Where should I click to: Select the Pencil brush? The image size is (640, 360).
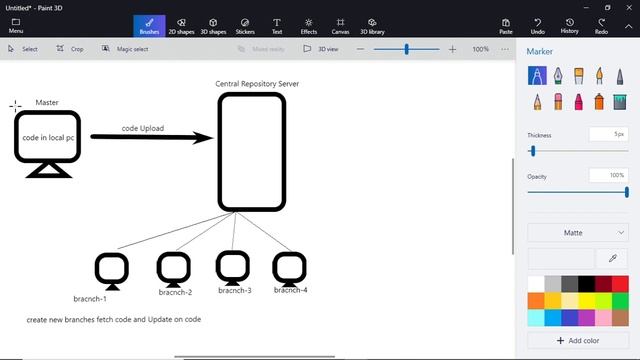(x=537, y=102)
